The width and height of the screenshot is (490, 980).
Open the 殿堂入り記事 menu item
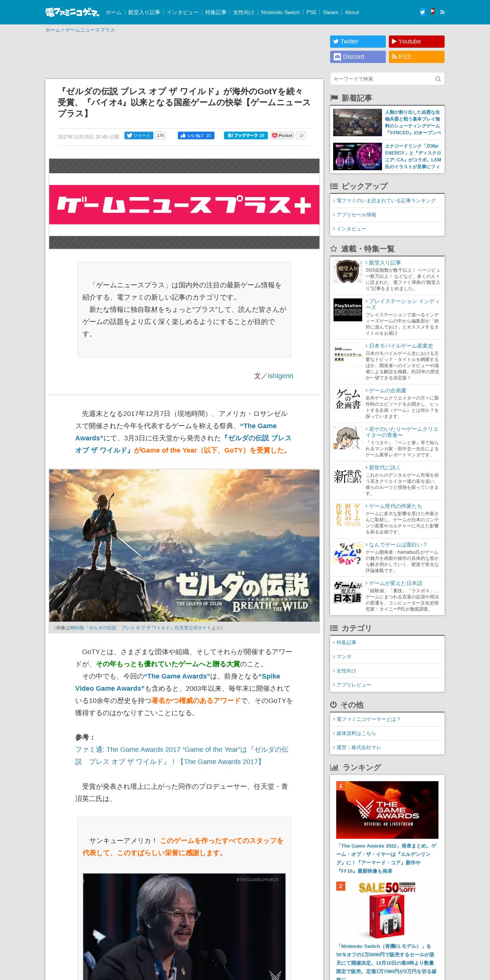click(144, 12)
